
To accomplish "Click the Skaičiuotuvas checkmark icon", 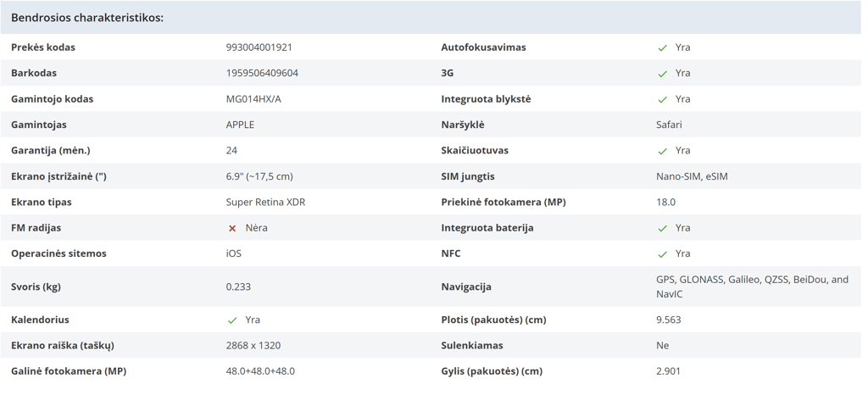I will [662, 151].
